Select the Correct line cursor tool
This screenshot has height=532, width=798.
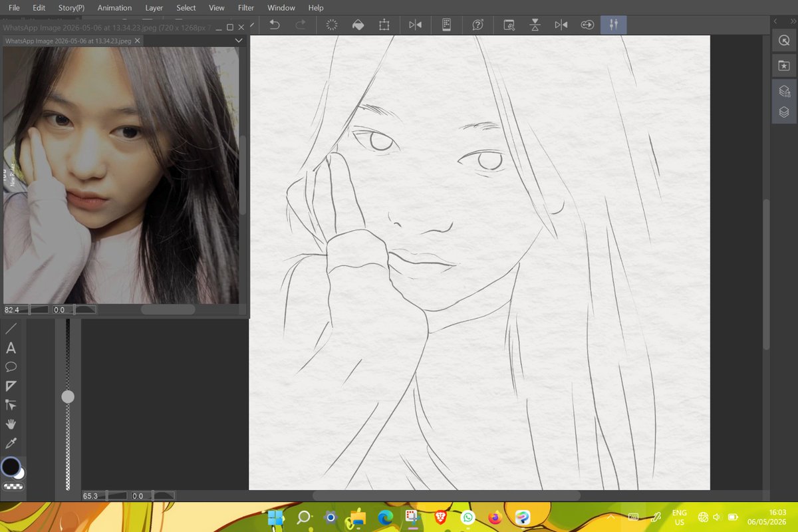[11, 404]
